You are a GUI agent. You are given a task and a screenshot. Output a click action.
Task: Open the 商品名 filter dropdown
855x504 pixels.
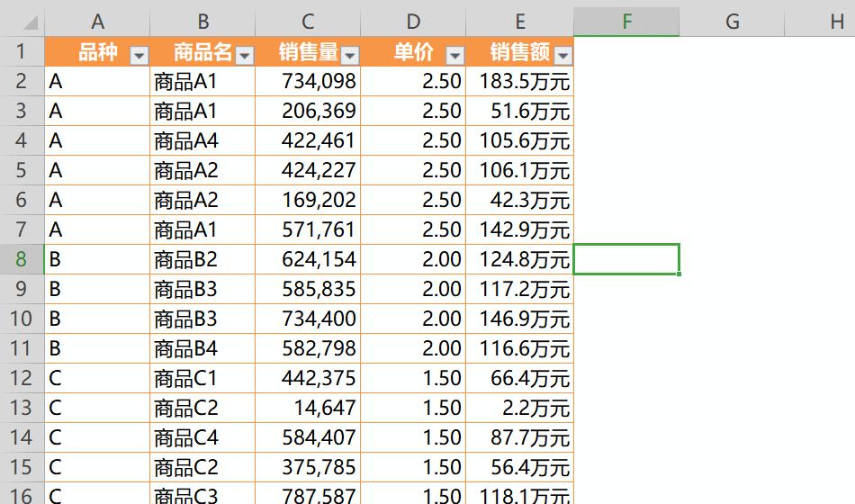244,55
